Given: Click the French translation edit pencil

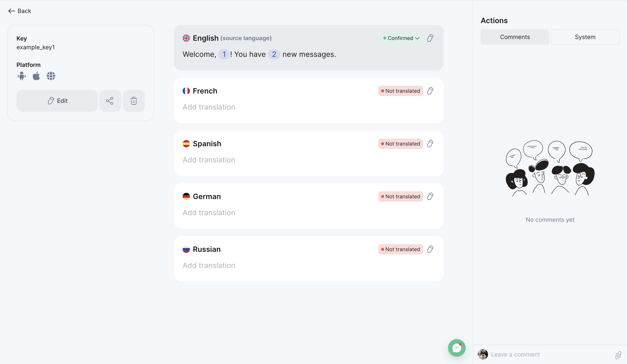Looking at the screenshot, I should (430, 91).
